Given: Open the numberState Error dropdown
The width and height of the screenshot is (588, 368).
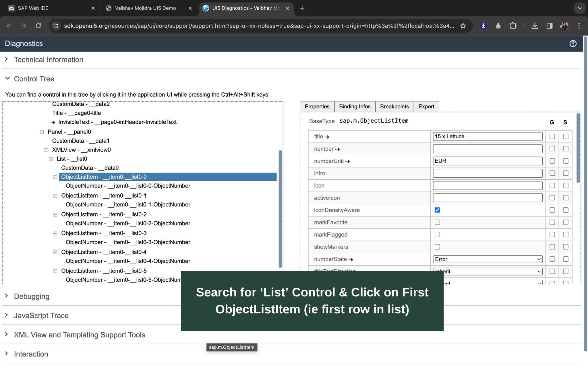Looking at the screenshot, I should [x=488, y=259].
